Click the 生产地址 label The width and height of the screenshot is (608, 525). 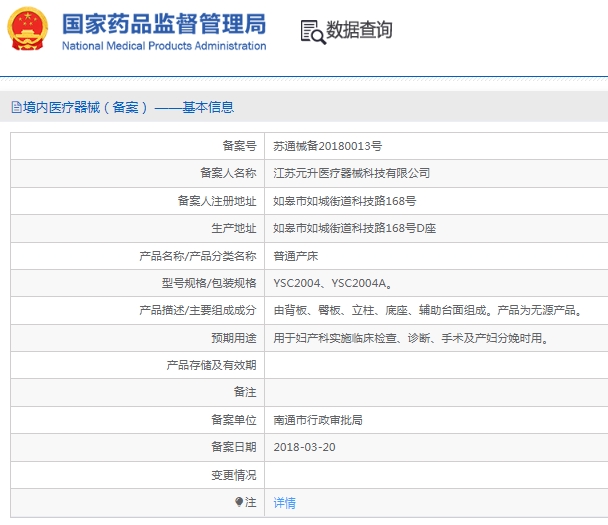234,228
